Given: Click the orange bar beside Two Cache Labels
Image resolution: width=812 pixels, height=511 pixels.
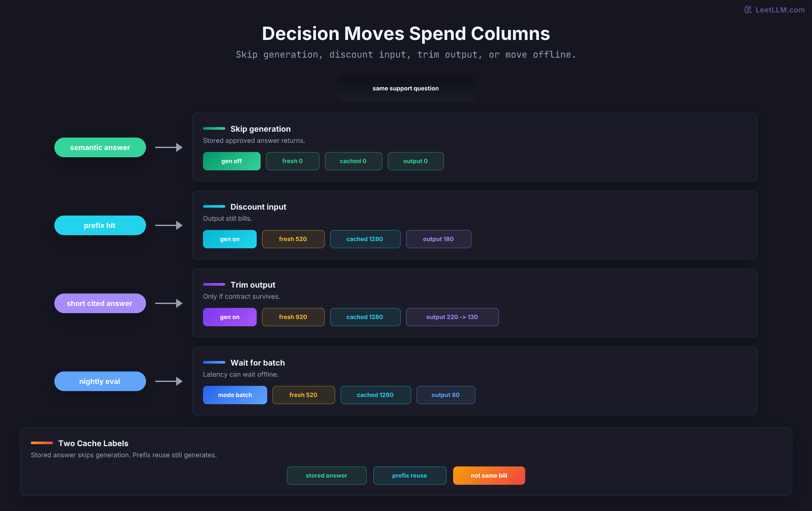Looking at the screenshot, I should 42,443.
